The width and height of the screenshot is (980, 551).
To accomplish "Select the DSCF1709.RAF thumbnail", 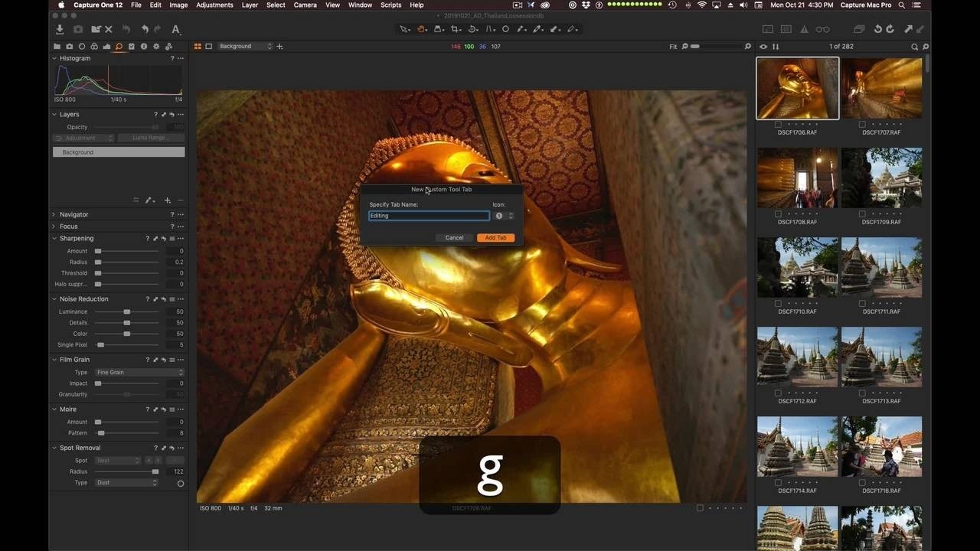I will point(881,178).
